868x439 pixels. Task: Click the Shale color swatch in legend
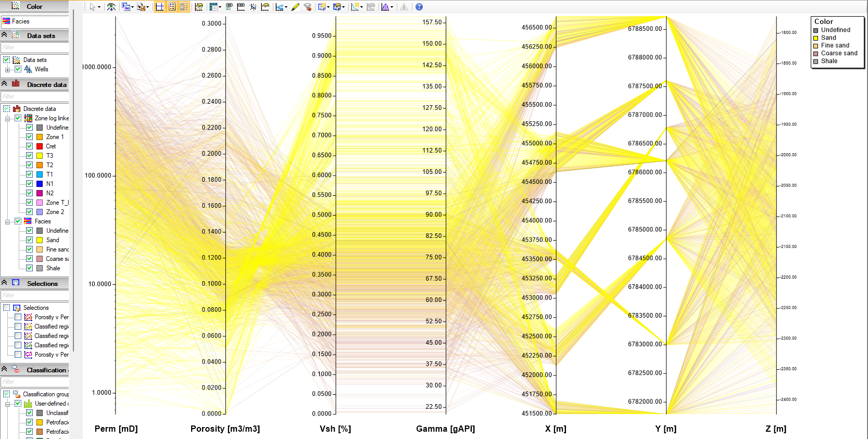point(816,61)
